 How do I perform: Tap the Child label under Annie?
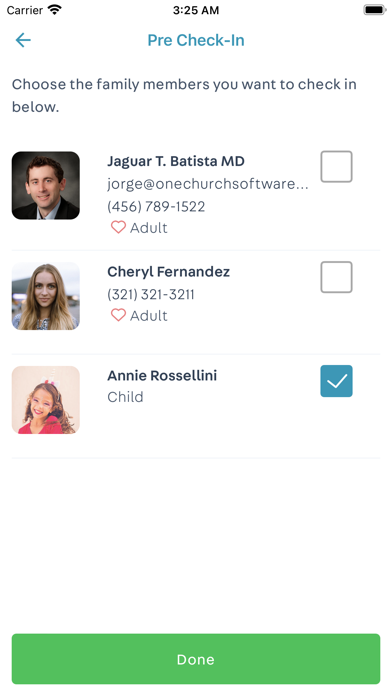[x=125, y=397]
